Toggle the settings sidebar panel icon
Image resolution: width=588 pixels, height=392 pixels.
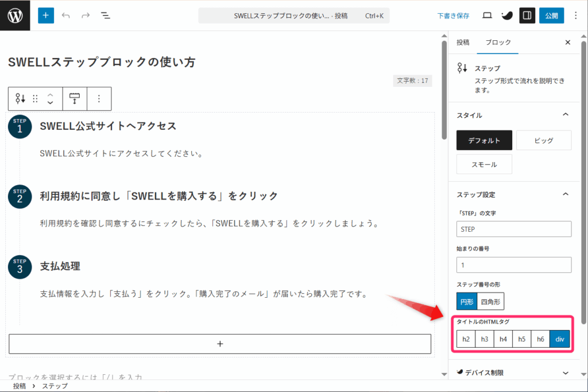[527, 16]
